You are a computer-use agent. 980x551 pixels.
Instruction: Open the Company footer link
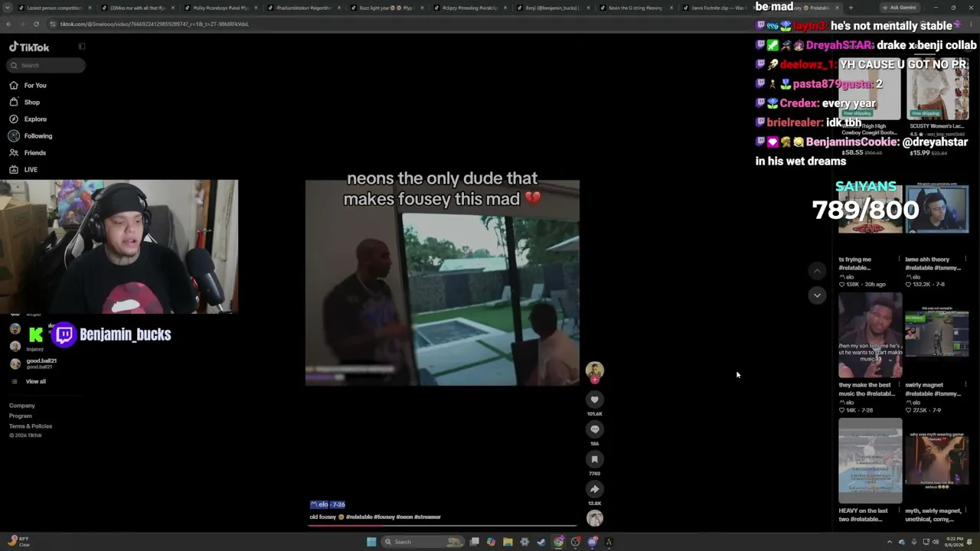pos(22,406)
